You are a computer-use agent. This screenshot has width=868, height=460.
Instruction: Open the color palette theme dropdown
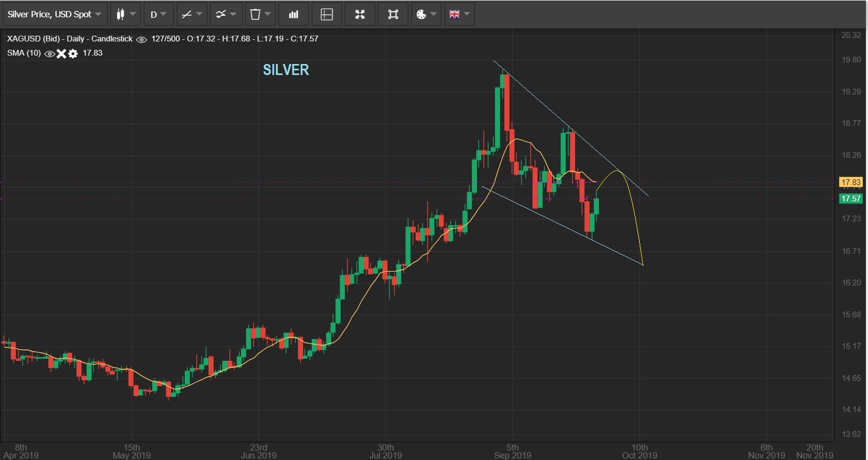pos(426,14)
